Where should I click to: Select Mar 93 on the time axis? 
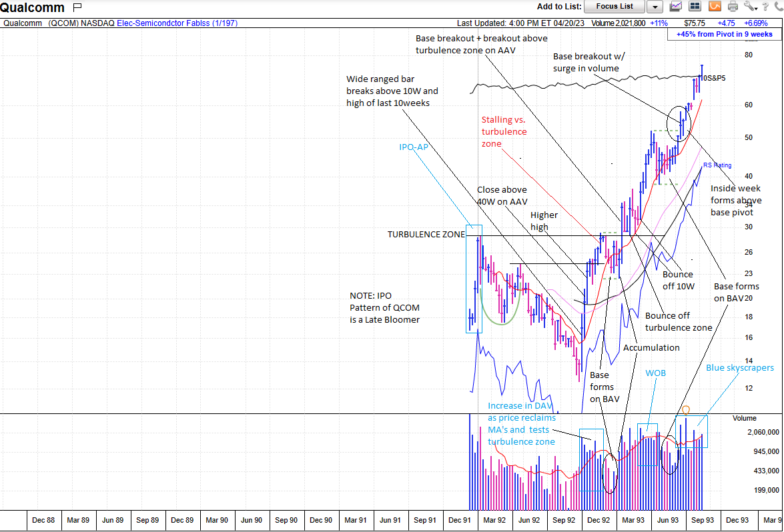tap(633, 520)
